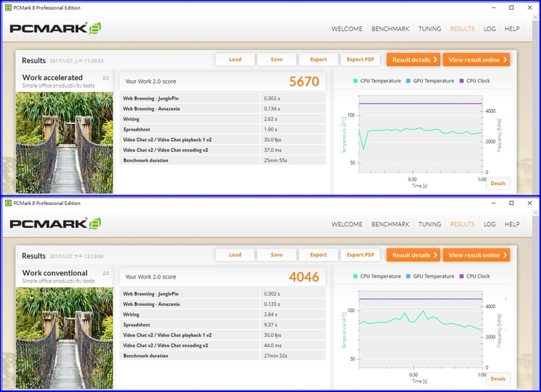Switch to BENCHMARK tab in Work conventional window
The height and width of the screenshot is (392, 541).
(x=390, y=224)
